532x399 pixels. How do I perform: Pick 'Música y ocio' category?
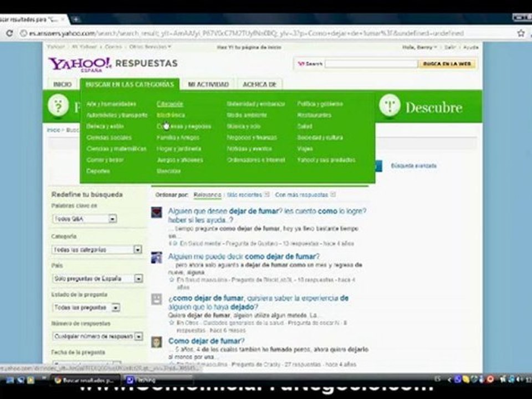(243, 126)
